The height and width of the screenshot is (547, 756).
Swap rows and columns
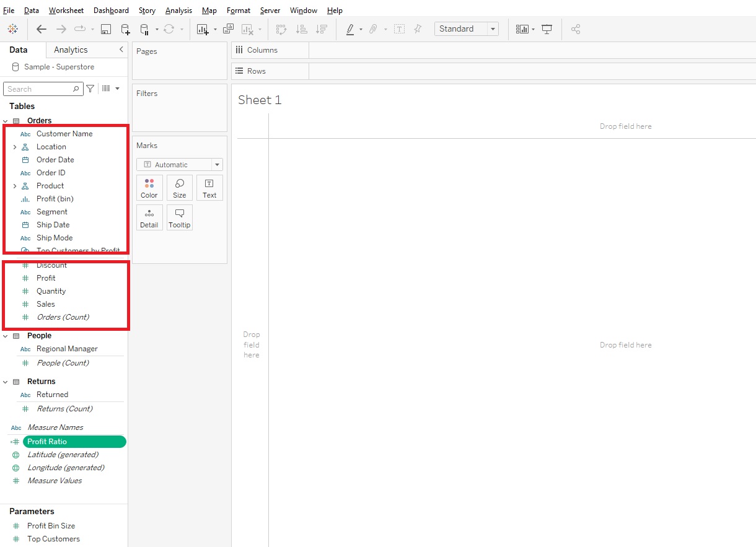[281, 29]
